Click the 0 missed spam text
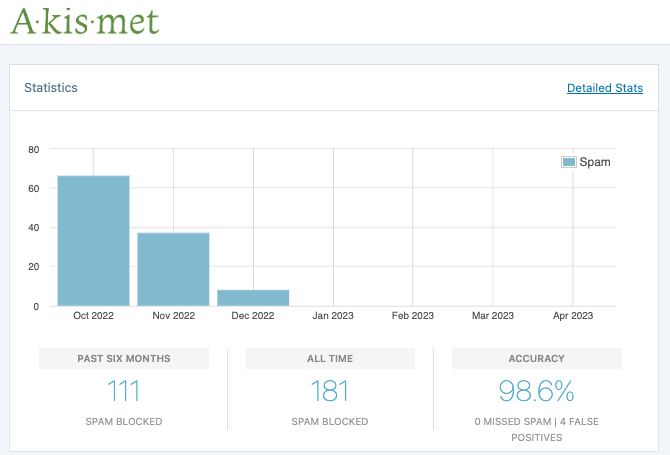 point(513,422)
